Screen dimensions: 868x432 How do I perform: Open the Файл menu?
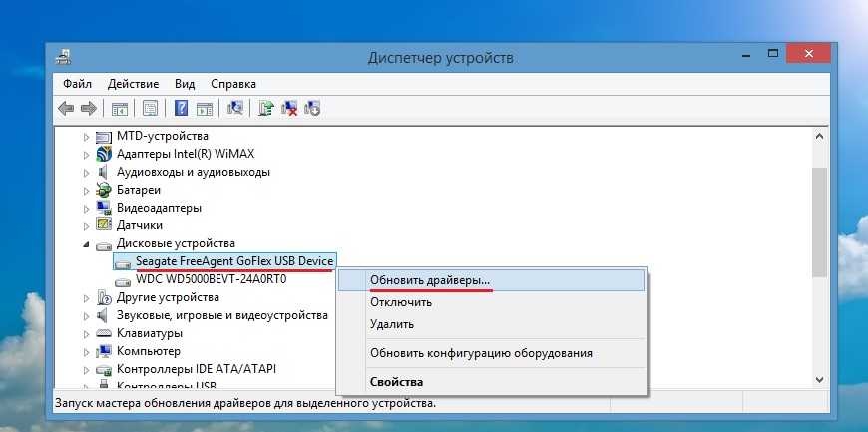point(77,84)
